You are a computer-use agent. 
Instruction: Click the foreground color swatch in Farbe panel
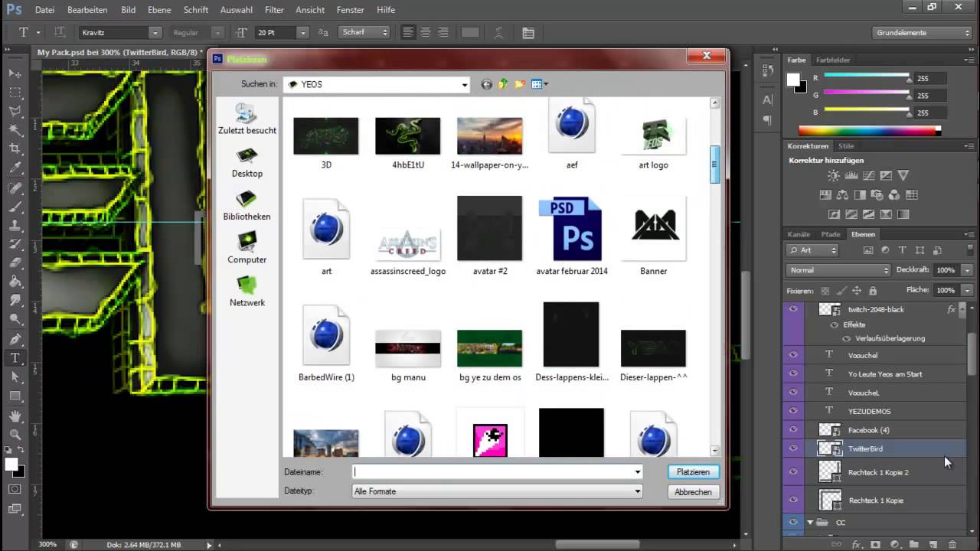pos(793,80)
